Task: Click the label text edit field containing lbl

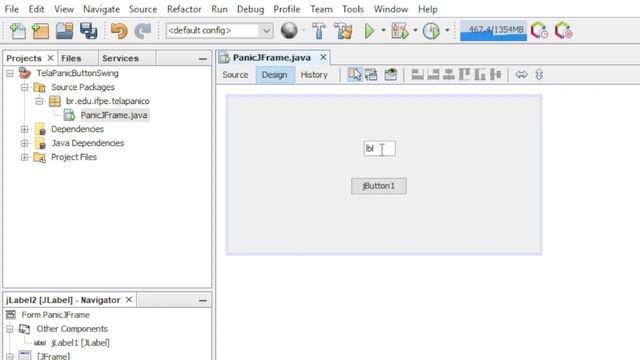Action: [380, 149]
